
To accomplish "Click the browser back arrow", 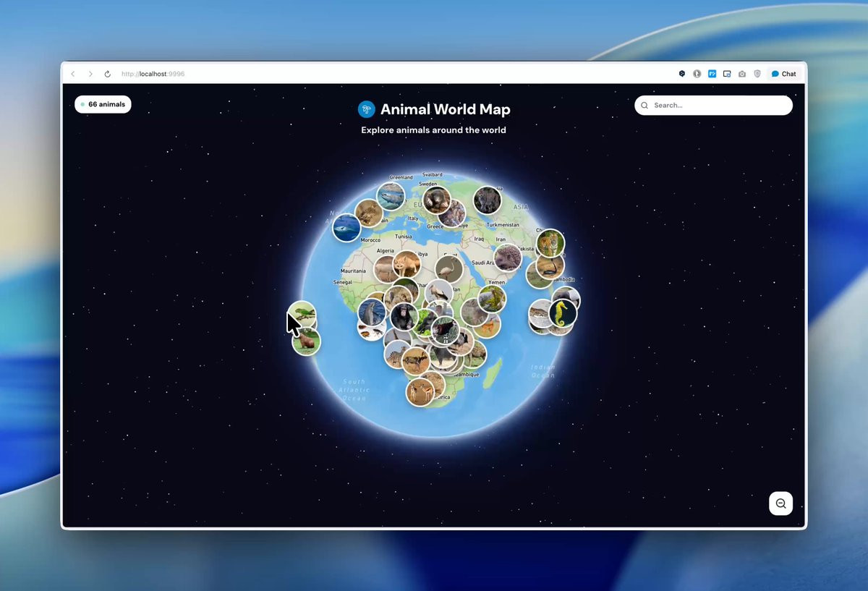I will pos(73,74).
